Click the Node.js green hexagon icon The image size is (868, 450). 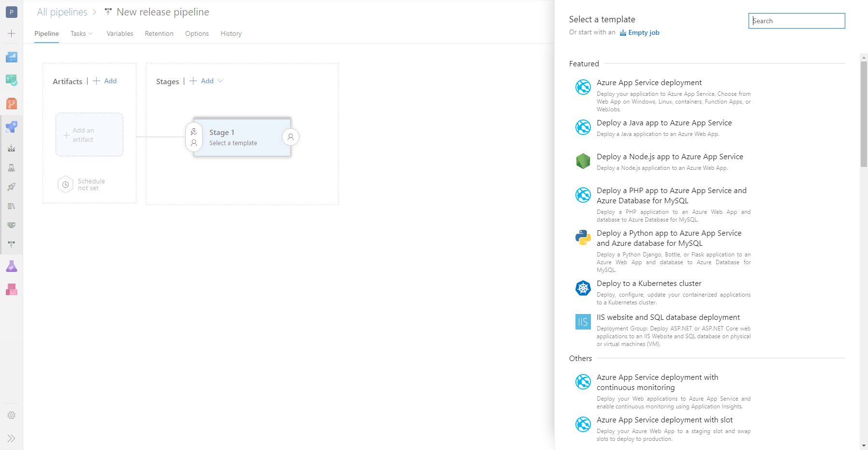[x=583, y=161]
